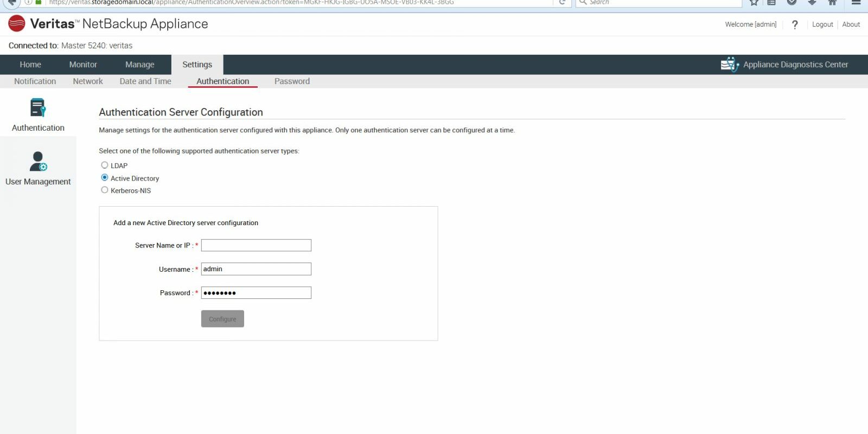The height and width of the screenshot is (434, 868).
Task: Select the Authentication sidebar icon
Action: [x=38, y=107]
